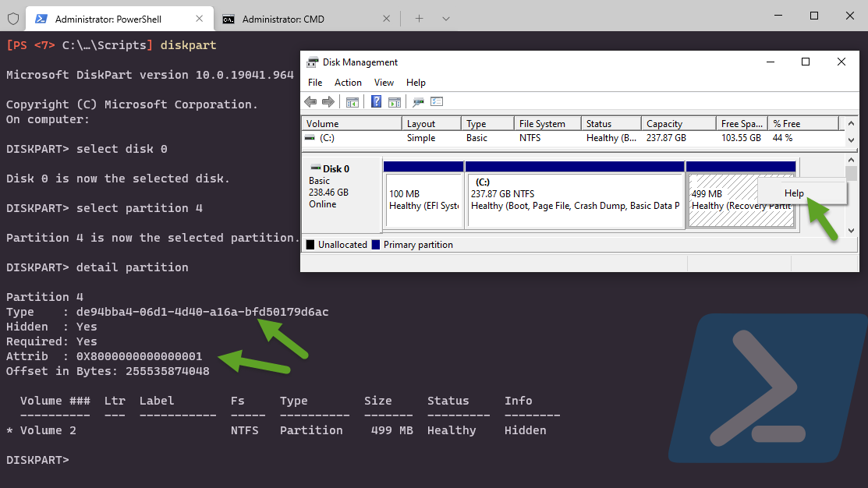Click the drive icon beside (C:) volume
The image size is (868, 488).
pyautogui.click(x=310, y=138)
